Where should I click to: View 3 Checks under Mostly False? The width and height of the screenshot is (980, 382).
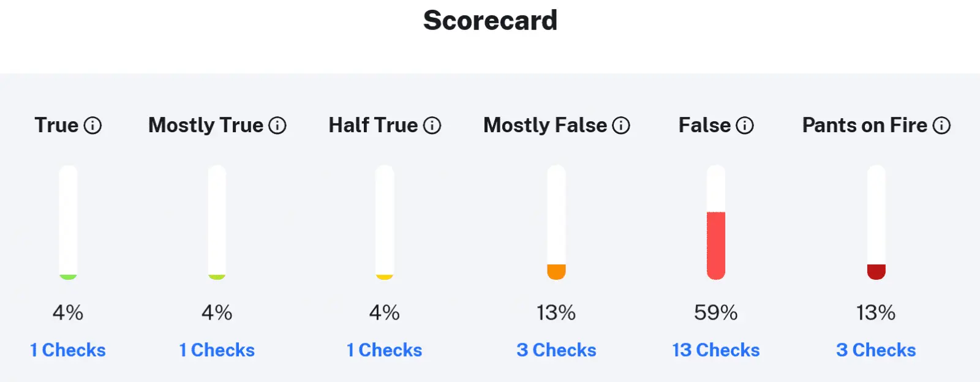[x=556, y=350]
